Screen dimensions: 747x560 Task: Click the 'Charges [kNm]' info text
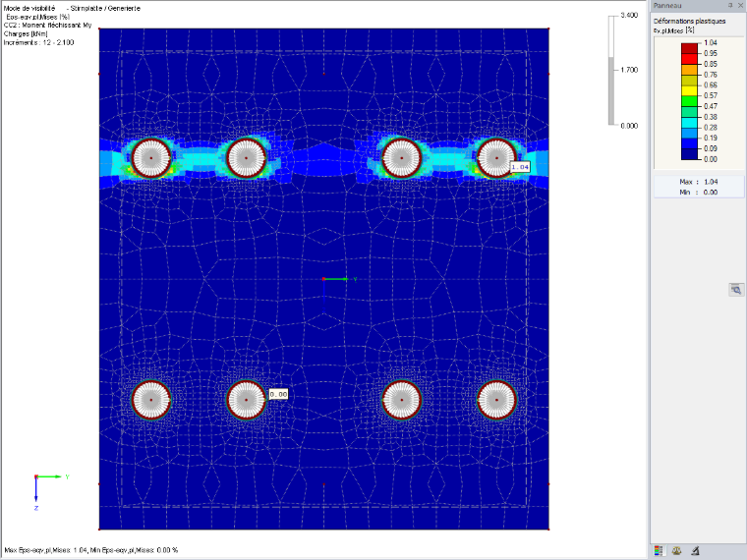point(26,33)
